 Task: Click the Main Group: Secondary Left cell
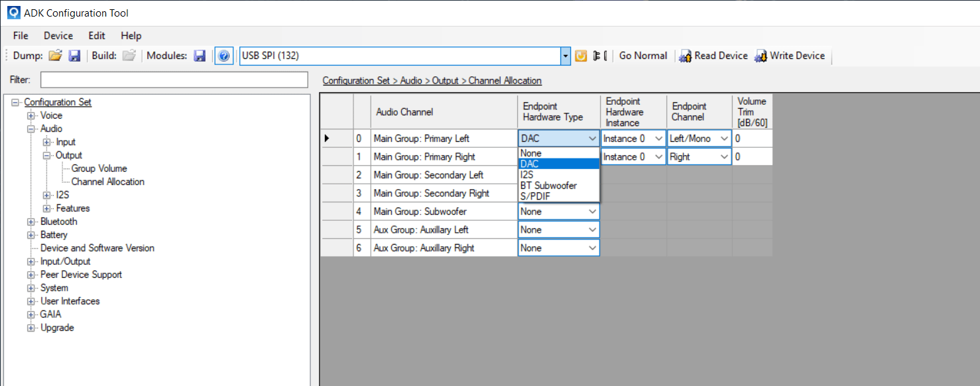pos(444,175)
